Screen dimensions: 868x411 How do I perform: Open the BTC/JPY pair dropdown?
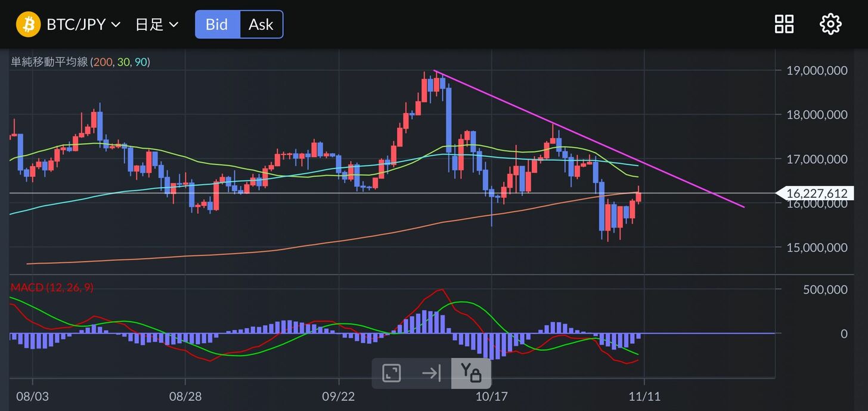(83, 24)
